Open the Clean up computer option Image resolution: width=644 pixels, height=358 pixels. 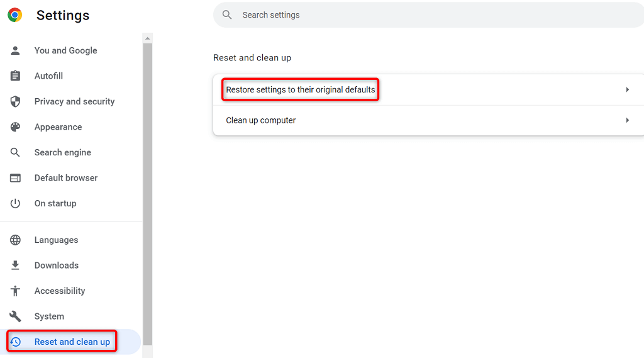click(261, 120)
